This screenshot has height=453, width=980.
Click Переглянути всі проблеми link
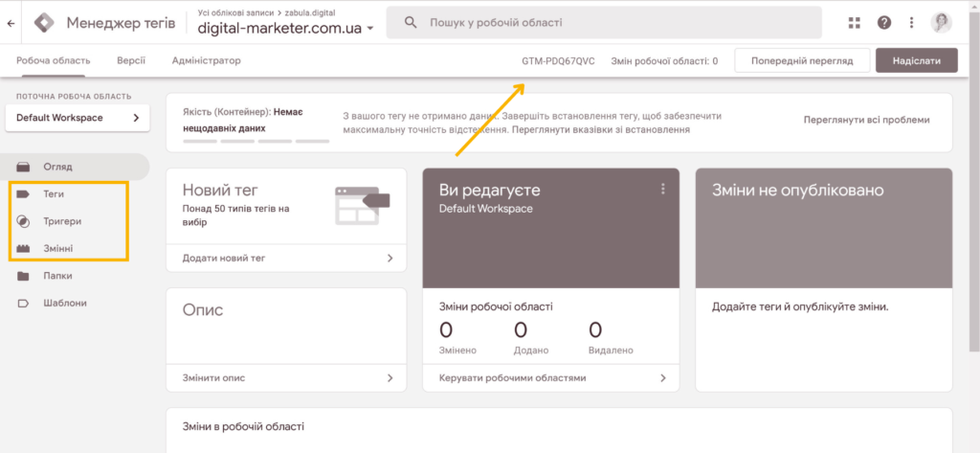[x=867, y=120]
